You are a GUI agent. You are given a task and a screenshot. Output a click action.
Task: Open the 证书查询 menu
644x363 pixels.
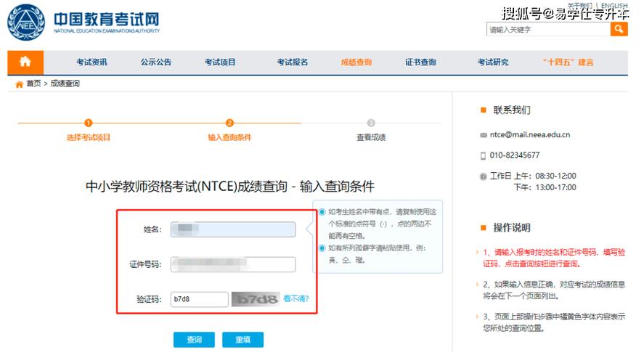(x=420, y=62)
